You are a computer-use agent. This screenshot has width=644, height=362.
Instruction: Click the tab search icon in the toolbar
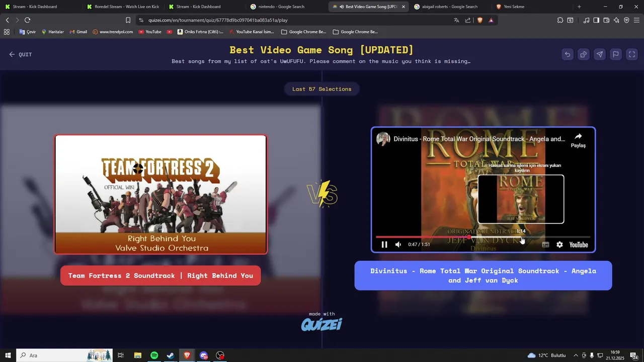pyautogui.click(x=570, y=20)
